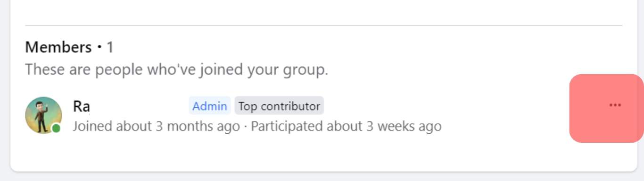The image size is (644, 181).
Task: Click blank space between badges and ellipsis icon
Action: click(x=446, y=106)
